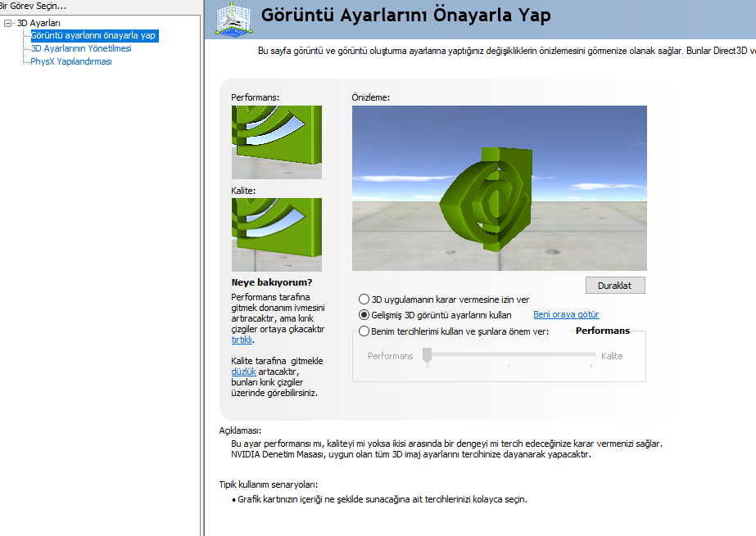Select '3D uygulamanın karar vermesine izin ver'
Viewport: 756px width, 536px height.
tap(444, 300)
